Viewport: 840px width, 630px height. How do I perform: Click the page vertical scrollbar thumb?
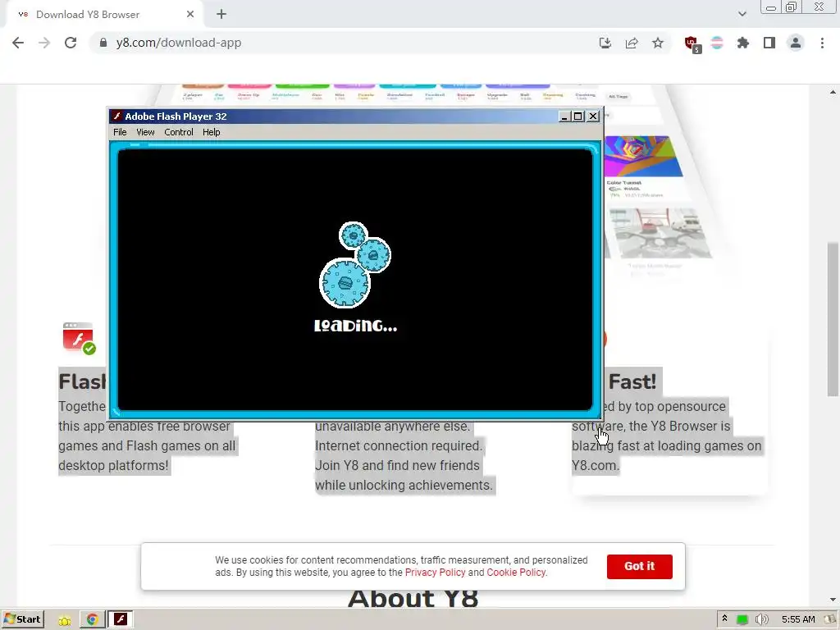pos(833,318)
